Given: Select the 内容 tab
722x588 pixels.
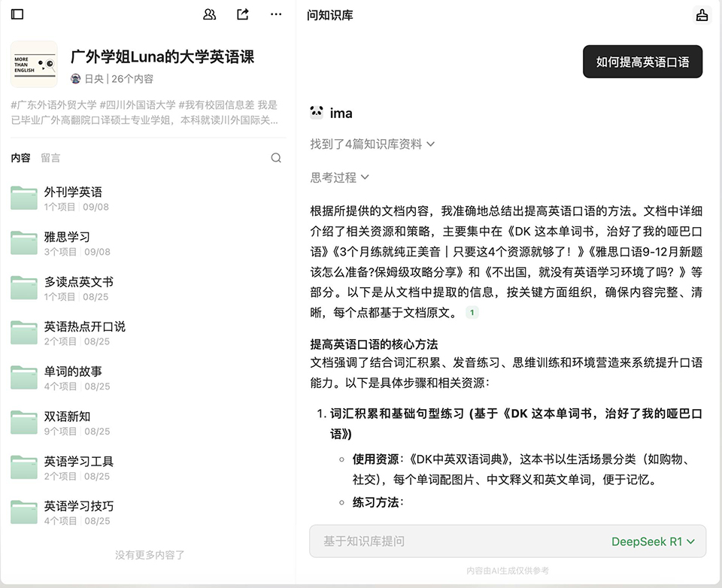Looking at the screenshot, I should pos(20,158).
